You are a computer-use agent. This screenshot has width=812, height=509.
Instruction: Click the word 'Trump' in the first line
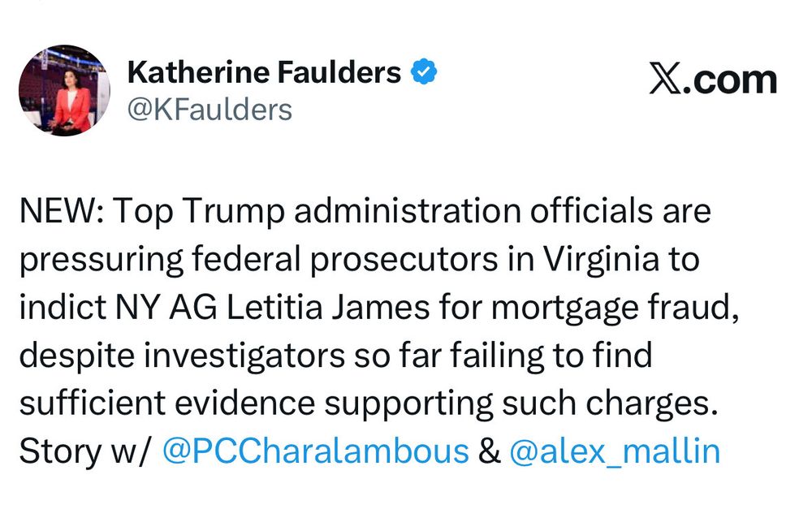point(234,212)
